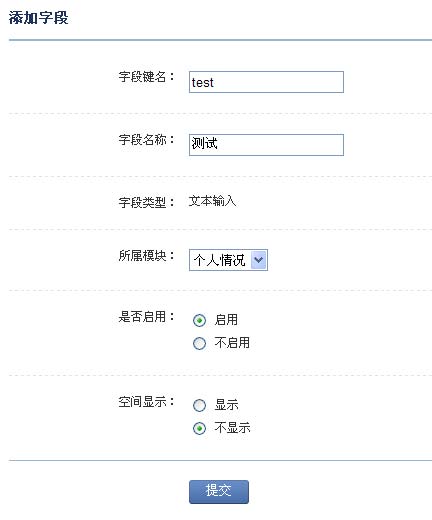Viewport: 432px width, 520px height.
Task: Click the 所属模块 field label
Action: point(146,256)
